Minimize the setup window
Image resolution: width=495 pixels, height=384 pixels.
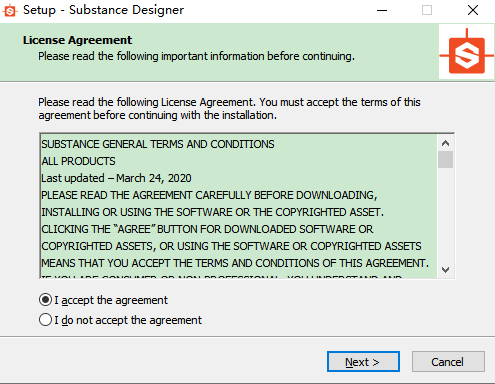click(382, 10)
